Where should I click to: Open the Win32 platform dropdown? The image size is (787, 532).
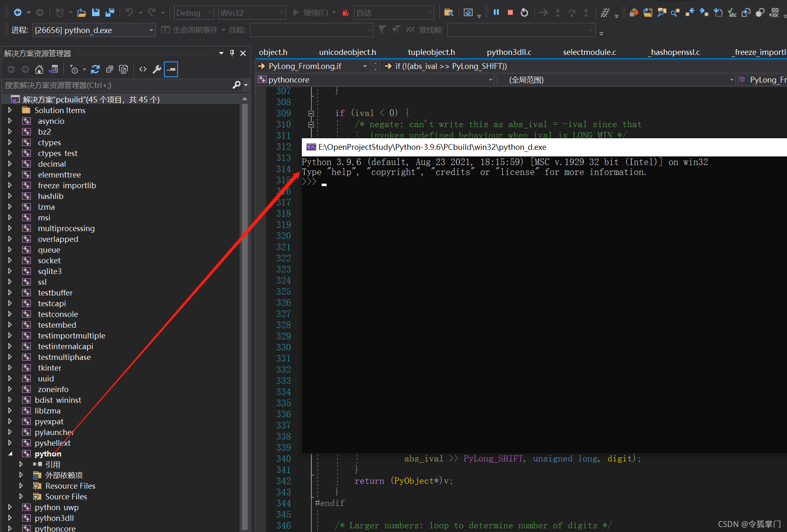pos(251,13)
